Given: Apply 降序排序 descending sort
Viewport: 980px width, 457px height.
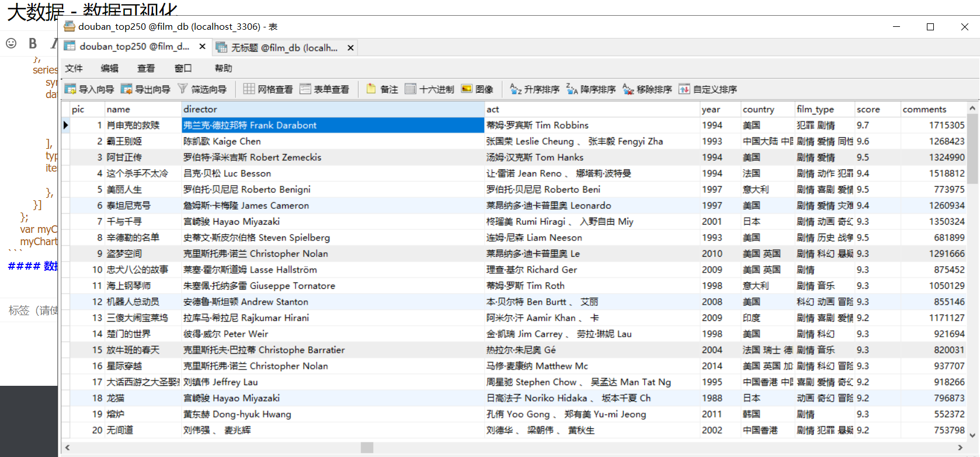Looking at the screenshot, I should (x=591, y=89).
